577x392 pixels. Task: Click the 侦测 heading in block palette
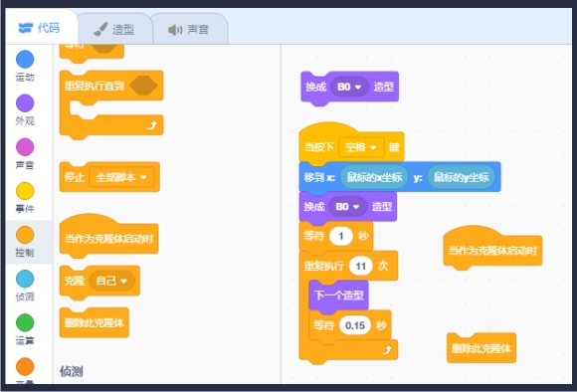72,371
